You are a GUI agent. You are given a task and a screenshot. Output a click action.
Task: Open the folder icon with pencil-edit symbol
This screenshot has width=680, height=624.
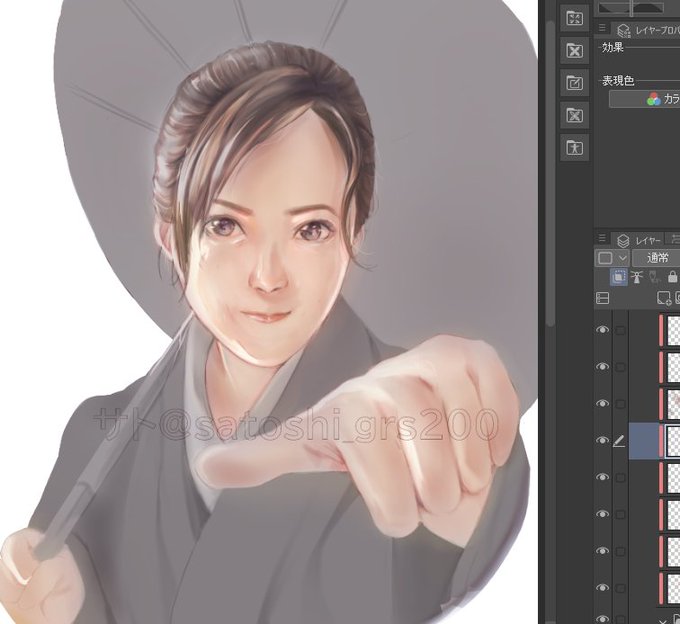575,83
